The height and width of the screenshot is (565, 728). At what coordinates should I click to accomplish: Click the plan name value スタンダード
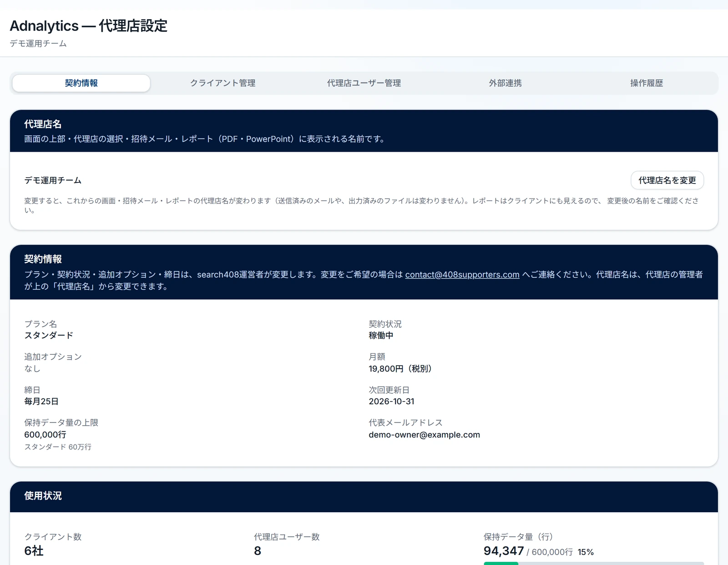(49, 336)
